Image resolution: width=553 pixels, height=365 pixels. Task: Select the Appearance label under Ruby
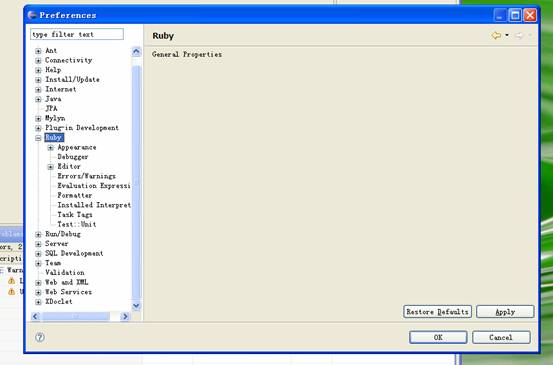pyautogui.click(x=77, y=147)
